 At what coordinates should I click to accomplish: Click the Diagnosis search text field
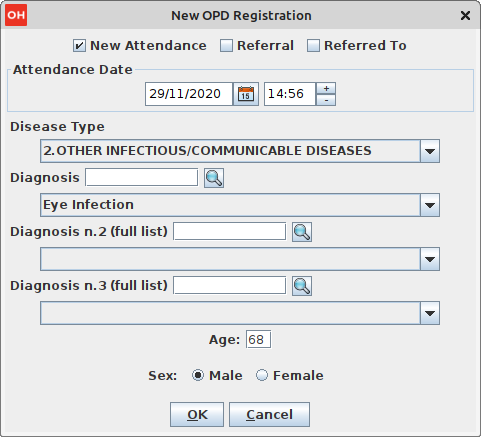(142, 177)
